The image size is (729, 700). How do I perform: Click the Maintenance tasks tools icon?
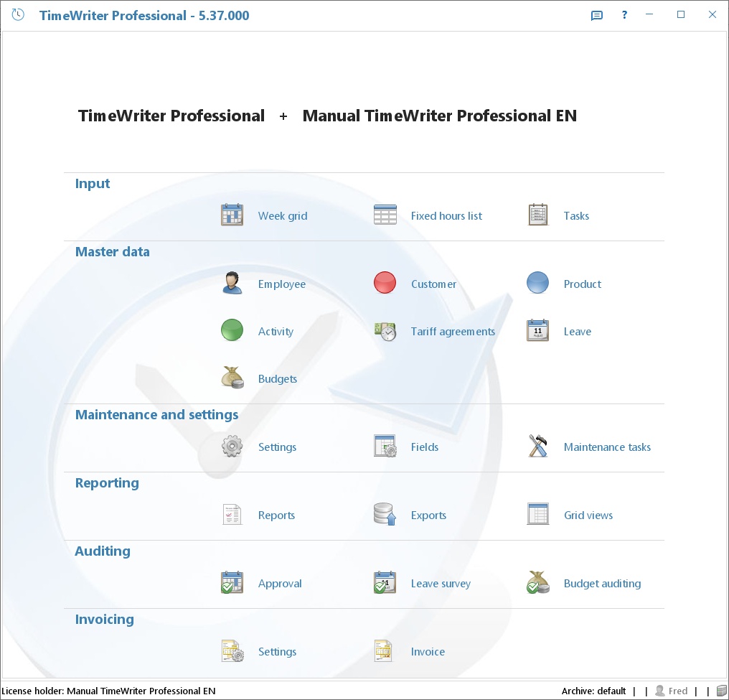click(x=538, y=446)
